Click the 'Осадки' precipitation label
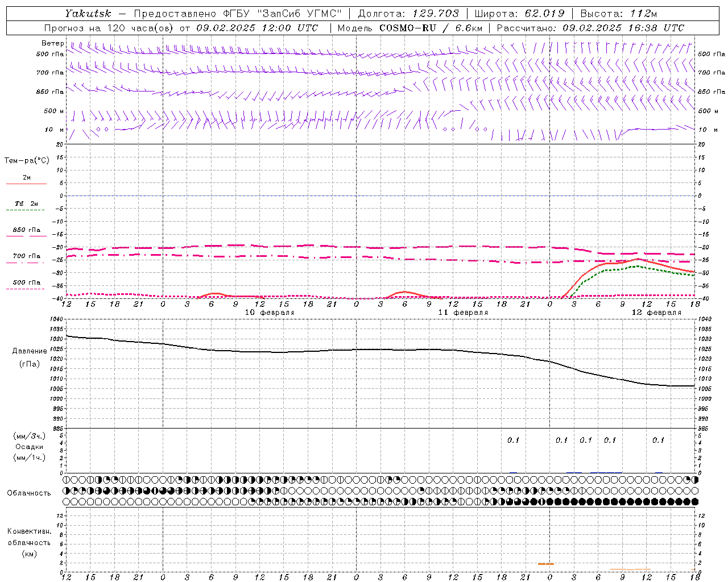 point(30,447)
